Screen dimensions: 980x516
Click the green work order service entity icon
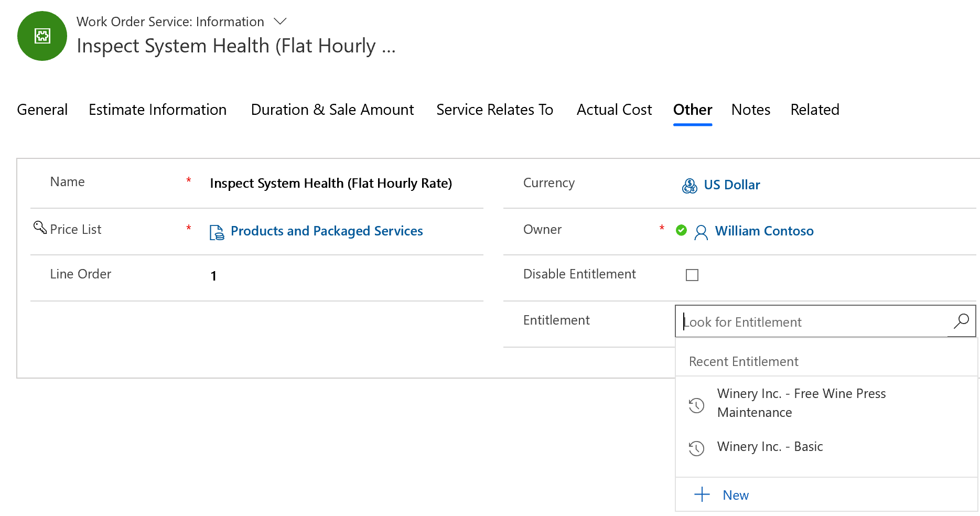tap(42, 36)
